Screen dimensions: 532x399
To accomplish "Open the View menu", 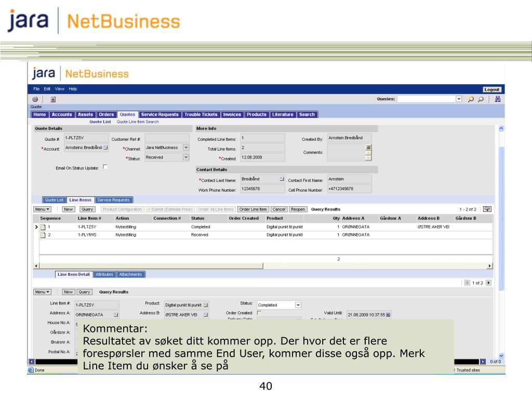I will pyautogui.click(x=60, y=89).
